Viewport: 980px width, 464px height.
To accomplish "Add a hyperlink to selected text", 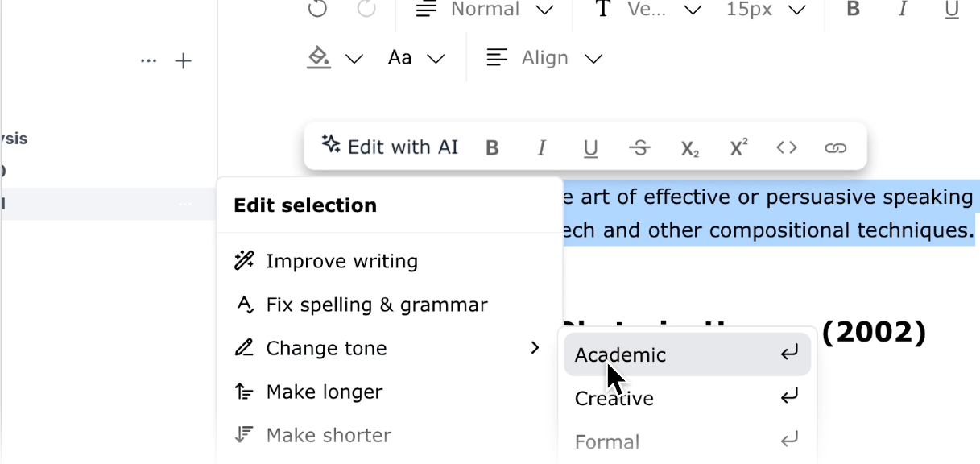I will 836,147.
